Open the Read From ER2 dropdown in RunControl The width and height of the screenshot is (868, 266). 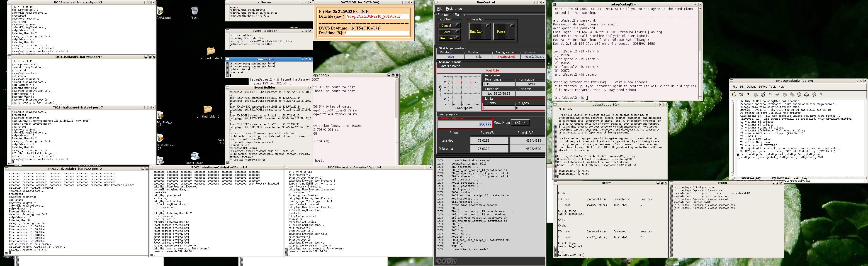coord(520,123)
